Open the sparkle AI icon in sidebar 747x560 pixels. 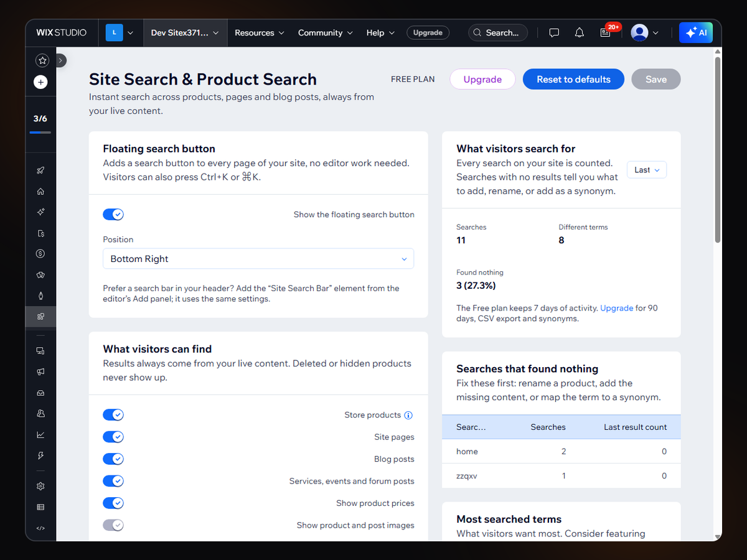coord(40,212)
